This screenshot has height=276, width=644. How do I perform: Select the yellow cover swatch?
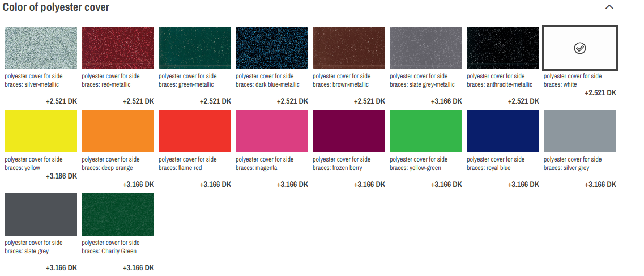pyautogui.click(x=41, y=131)
